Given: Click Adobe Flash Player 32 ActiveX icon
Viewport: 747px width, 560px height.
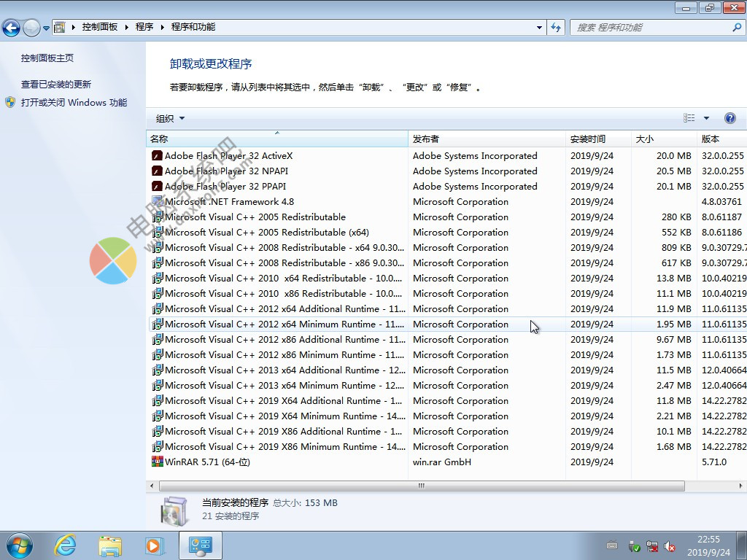Looking at the screenshot, I should (157, 155).
